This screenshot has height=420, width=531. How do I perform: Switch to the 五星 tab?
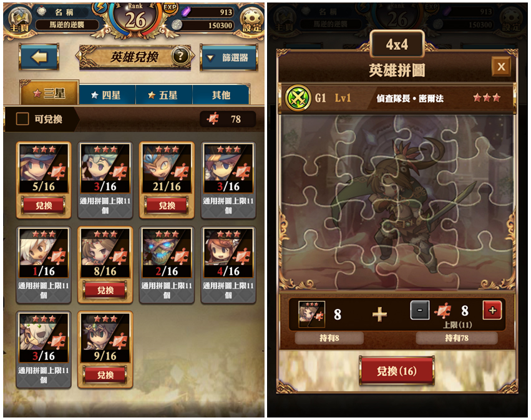pyautogui.click(x=163, y=95)
